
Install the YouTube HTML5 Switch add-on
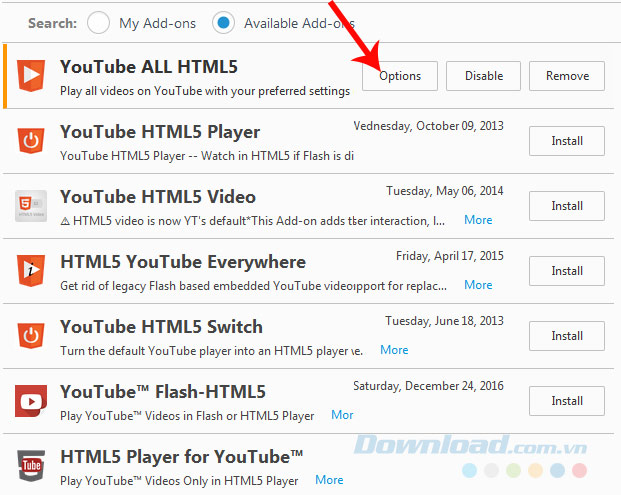point(567,336)
